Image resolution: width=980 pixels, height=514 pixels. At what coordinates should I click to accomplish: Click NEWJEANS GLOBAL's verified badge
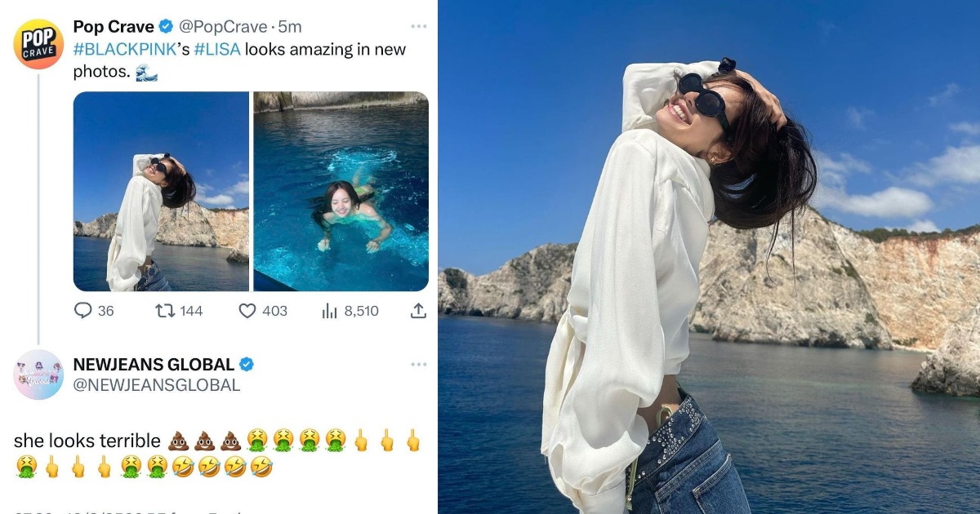246,364
